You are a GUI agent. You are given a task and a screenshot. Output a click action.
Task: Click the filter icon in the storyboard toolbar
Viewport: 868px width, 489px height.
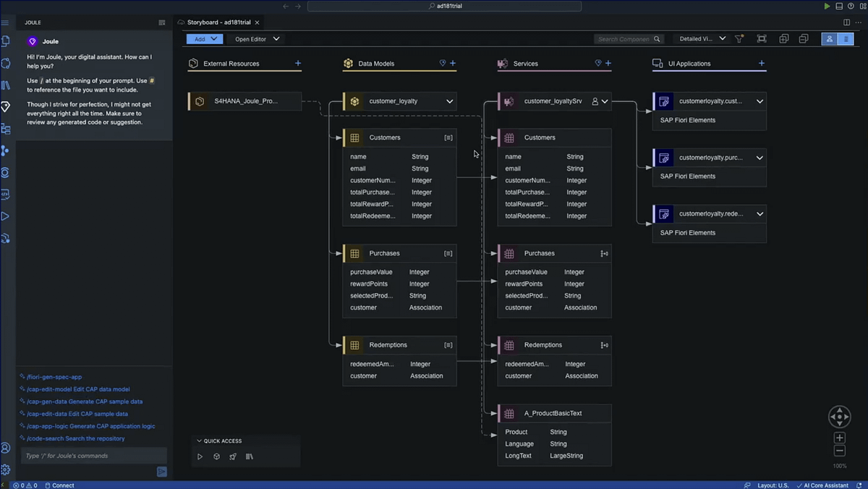point(739,39)
